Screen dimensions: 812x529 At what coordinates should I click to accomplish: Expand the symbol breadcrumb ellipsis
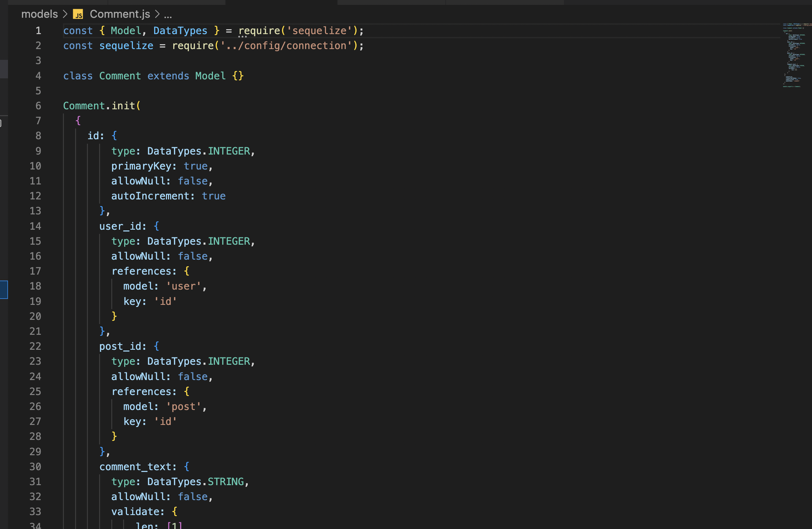[168, 14]
